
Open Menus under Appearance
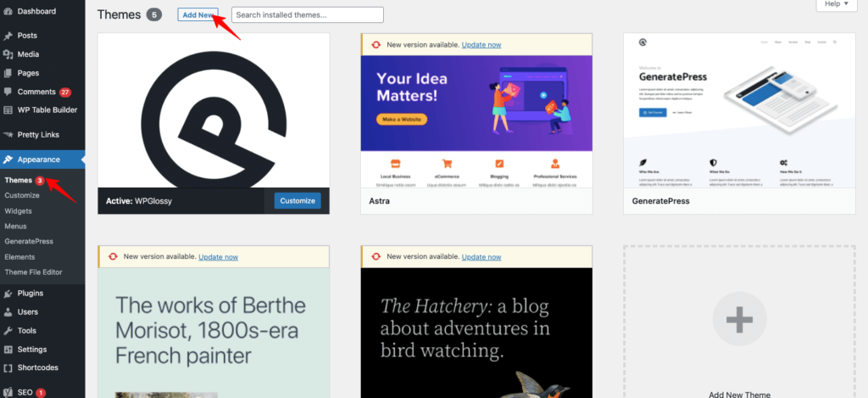tap(15, 227)
